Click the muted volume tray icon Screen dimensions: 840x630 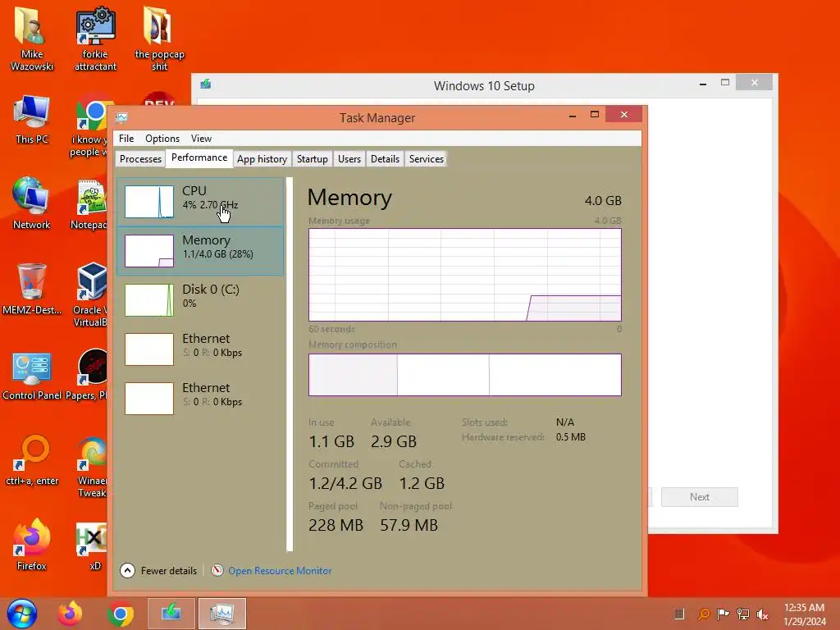[x=762, y=614]
